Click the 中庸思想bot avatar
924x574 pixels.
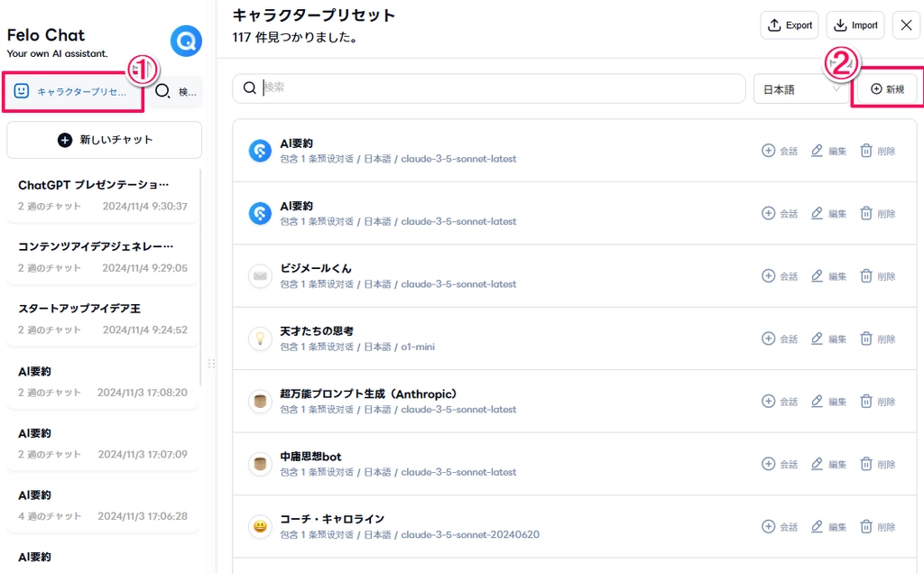tap(260, 464)
